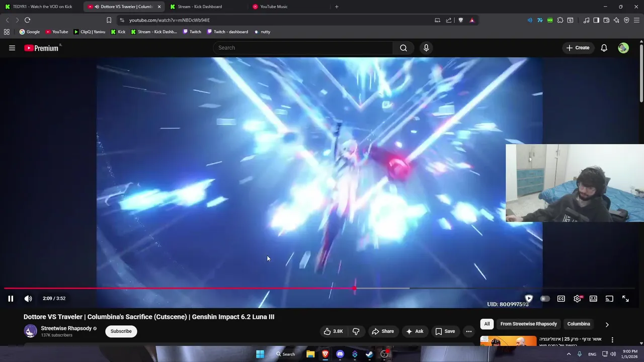Open Brave Rewards triangle icon
Viewport: 644px width, 362px height.
point(472,20)
